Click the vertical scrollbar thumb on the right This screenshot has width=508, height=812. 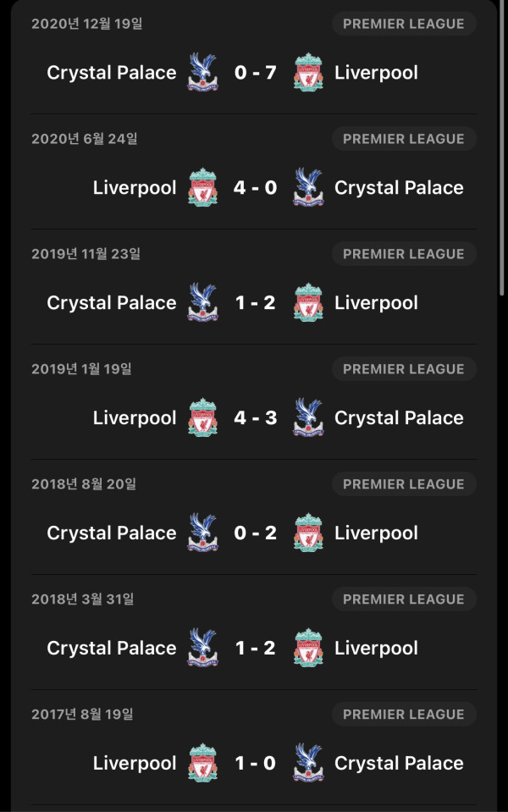[x=501, y=147]
